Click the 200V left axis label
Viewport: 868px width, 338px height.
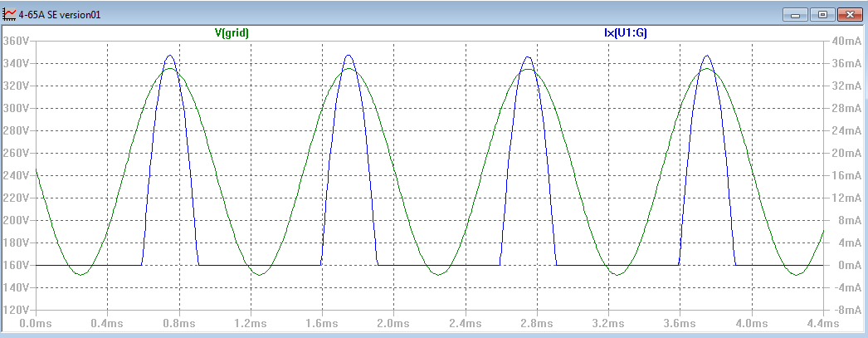click(16, 221)
